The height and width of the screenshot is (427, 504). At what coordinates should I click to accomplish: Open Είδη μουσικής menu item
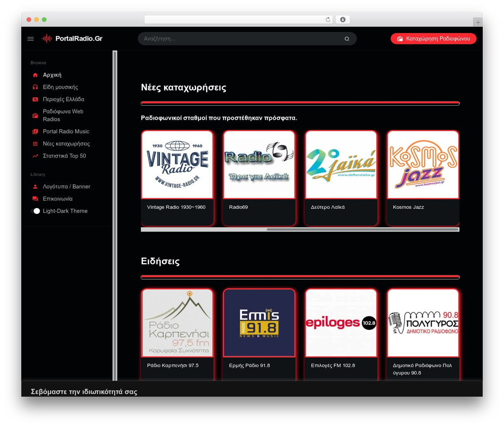(60, 87)
